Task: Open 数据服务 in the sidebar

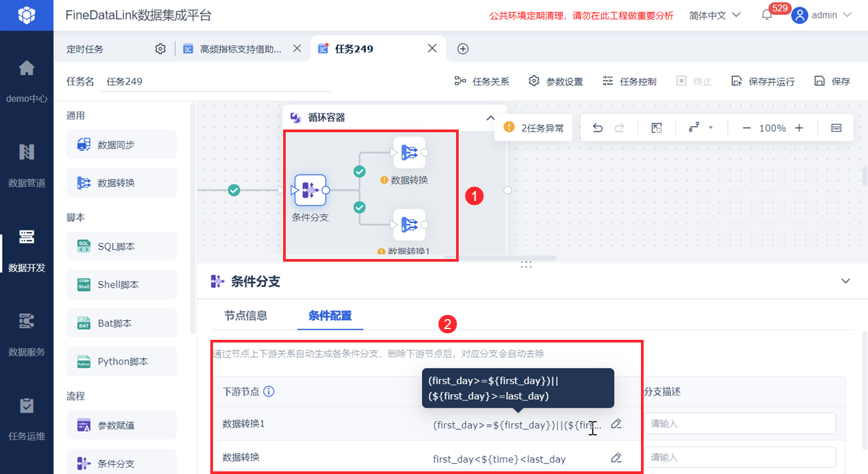Action: pyautogui.click(x=27, y=334)
